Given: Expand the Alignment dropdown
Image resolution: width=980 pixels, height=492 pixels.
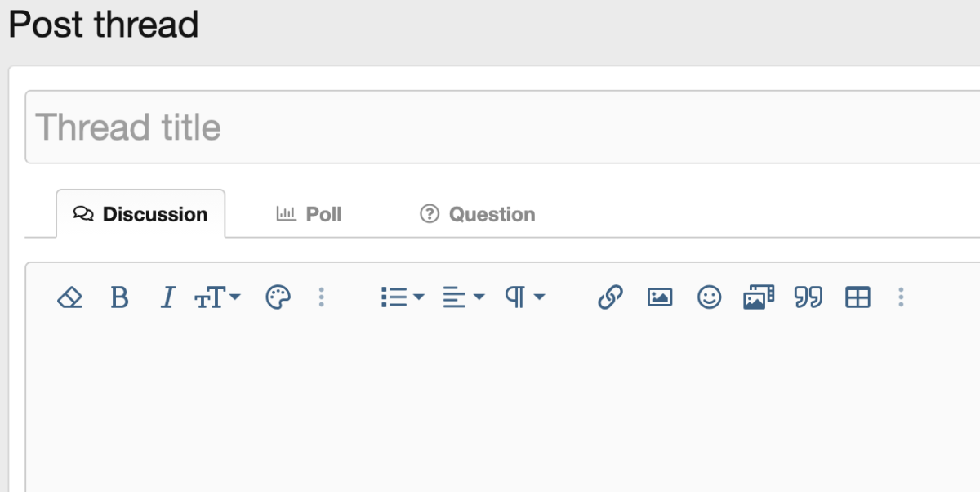Looking at the screenshot, I should tap(463, 297).
